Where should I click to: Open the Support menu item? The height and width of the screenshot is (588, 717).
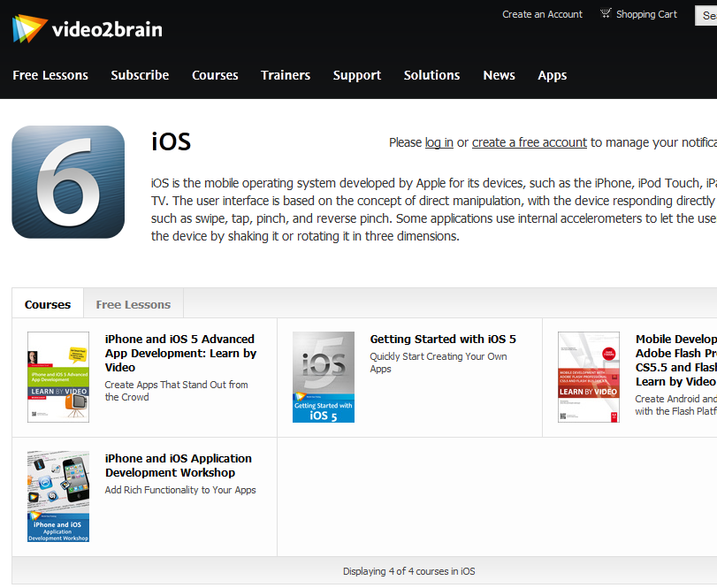(357, 75)
